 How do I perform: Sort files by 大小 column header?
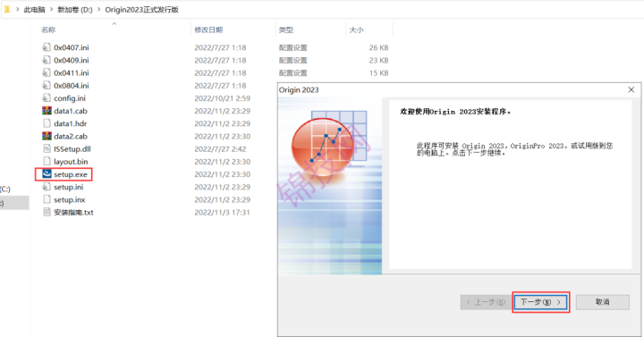(x=357, y=29)
